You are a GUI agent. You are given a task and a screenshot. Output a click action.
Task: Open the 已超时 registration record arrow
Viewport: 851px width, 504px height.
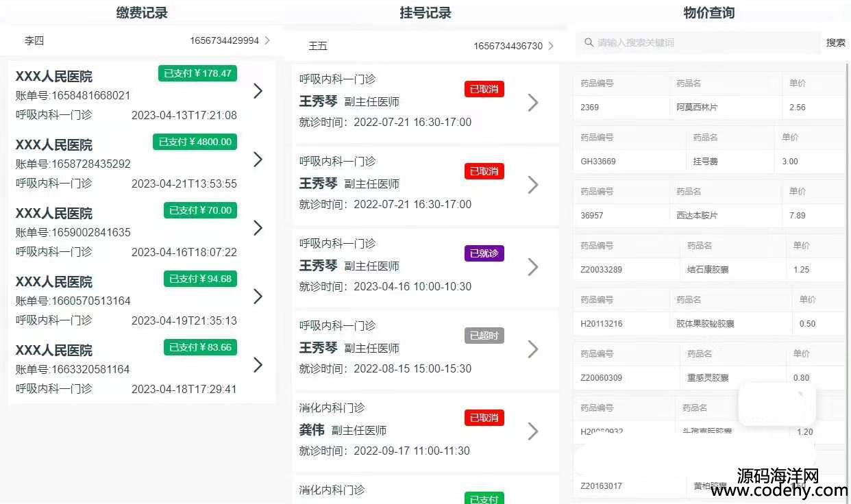532,349
